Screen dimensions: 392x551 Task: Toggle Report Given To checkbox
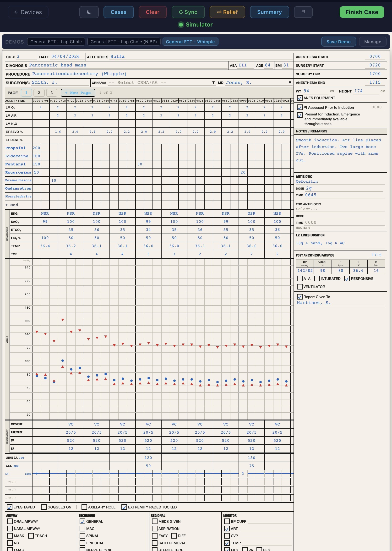coord(299,297)
